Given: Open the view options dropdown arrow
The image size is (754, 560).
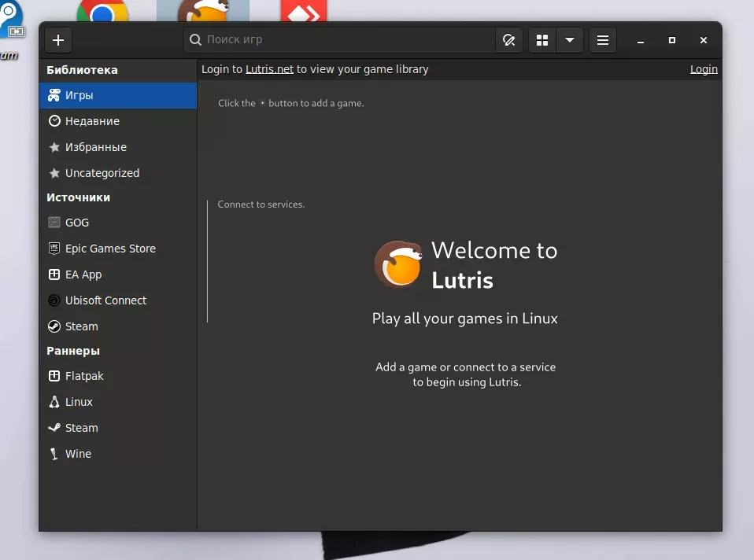Looking at the screenshot, I should point(570,40).
